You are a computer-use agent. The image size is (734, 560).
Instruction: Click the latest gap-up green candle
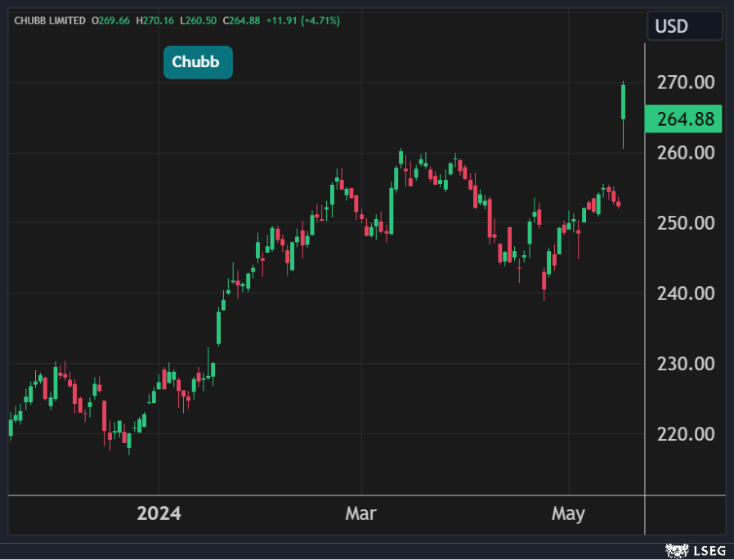tap(624, 102)
